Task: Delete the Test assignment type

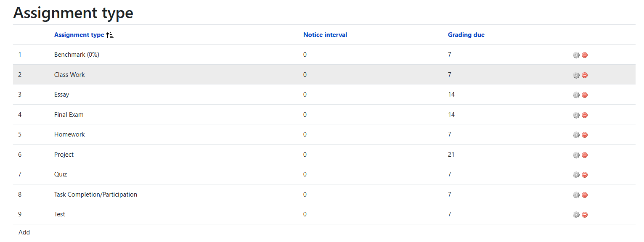Action: 585,215
